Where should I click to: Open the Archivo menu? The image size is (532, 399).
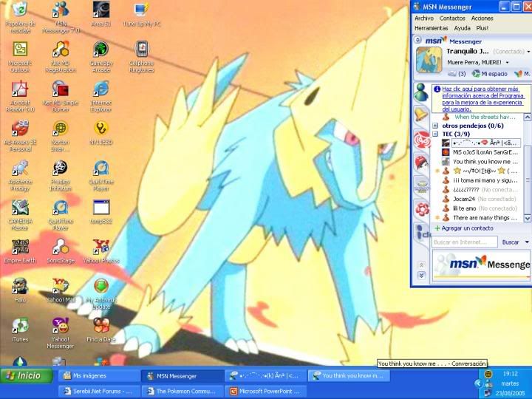pos(424,18)
